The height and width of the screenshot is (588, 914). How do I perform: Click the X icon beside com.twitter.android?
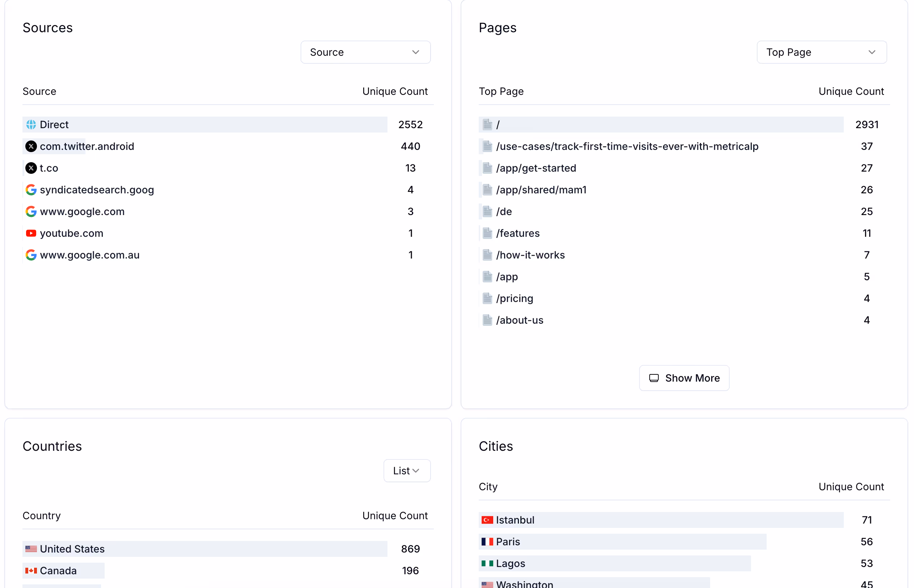(x=31, y=146)
